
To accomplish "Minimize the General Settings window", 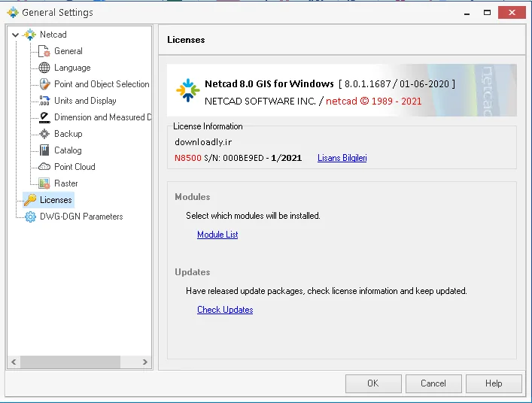I will tap(467, 13).
